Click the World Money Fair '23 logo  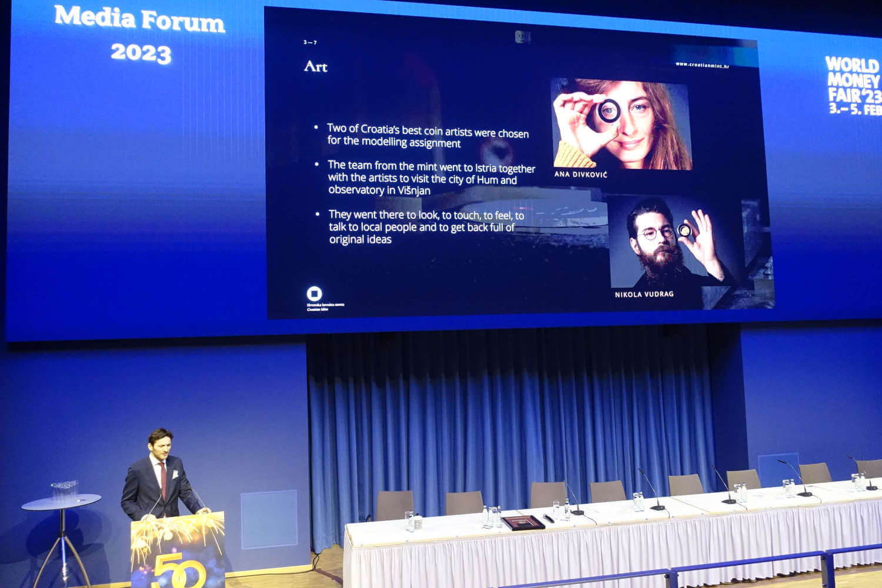pyautogui.click(x=853, y=85)
